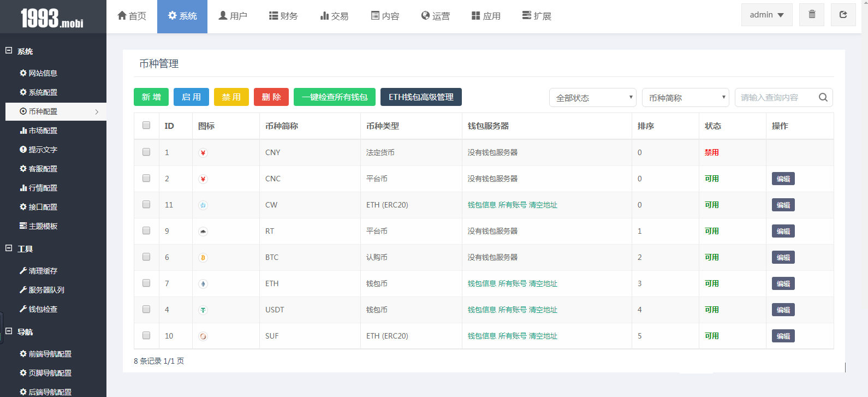868x397 pixels.
Task: Expand the admin user dropdown
Action: tap(766, 15)
